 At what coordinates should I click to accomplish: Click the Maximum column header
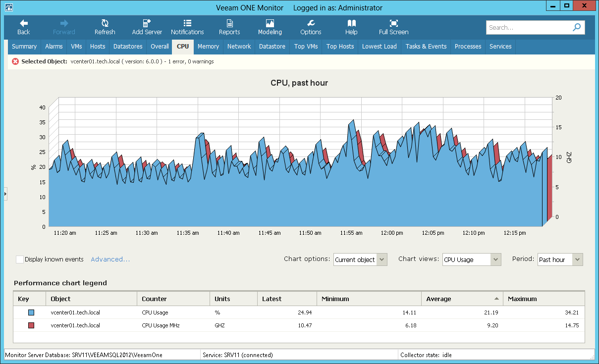544,299
